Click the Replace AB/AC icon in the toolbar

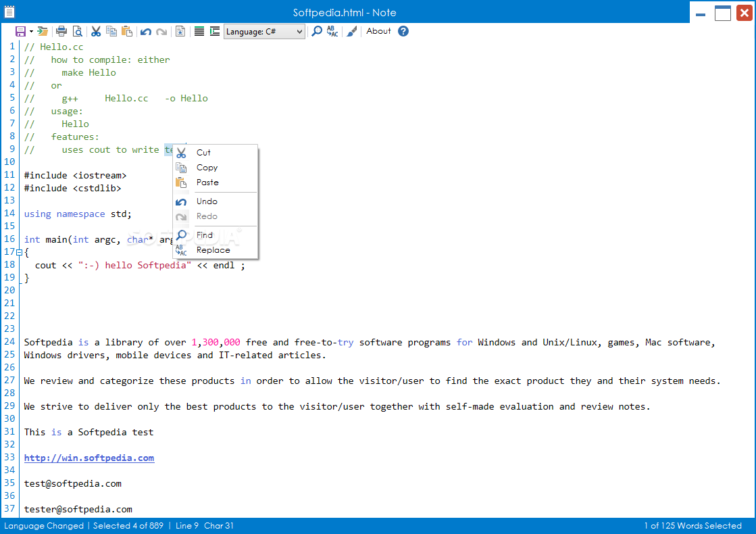(x=332, y=31)
